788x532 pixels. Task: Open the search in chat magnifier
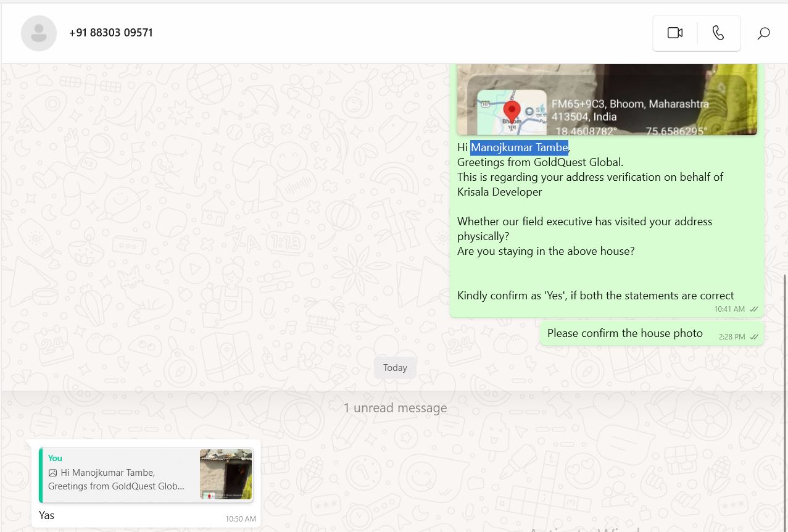763,33
